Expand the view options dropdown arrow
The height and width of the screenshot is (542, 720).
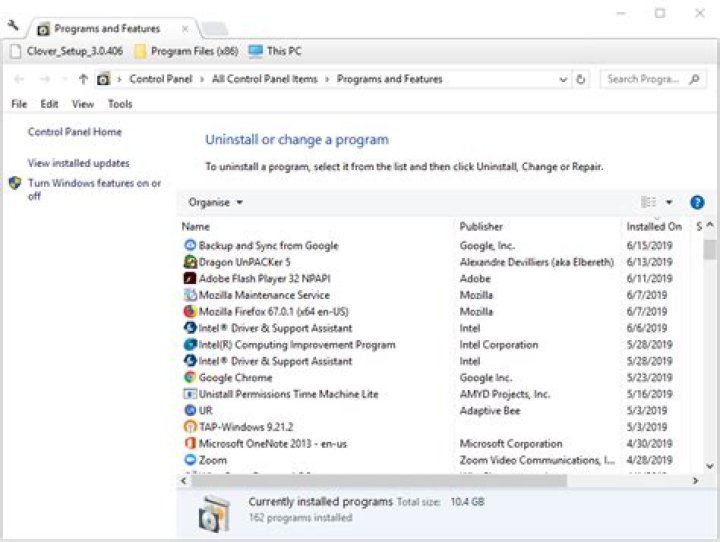click(669, 202)
